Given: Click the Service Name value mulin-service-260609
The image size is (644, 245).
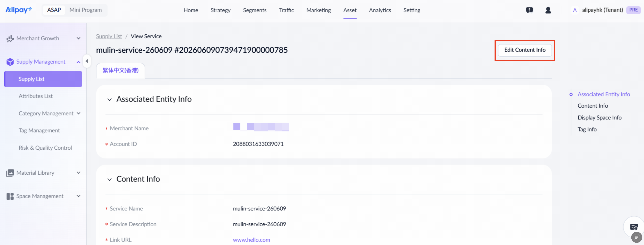Looking at the screenshot, I should coord(260,208).
